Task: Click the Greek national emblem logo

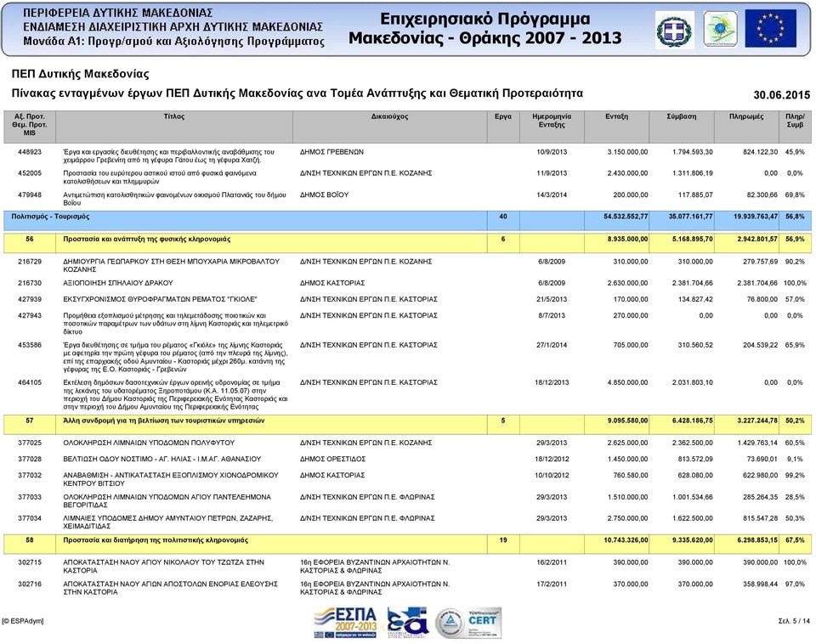Action: pyautogui.click(x=674, y=30)
